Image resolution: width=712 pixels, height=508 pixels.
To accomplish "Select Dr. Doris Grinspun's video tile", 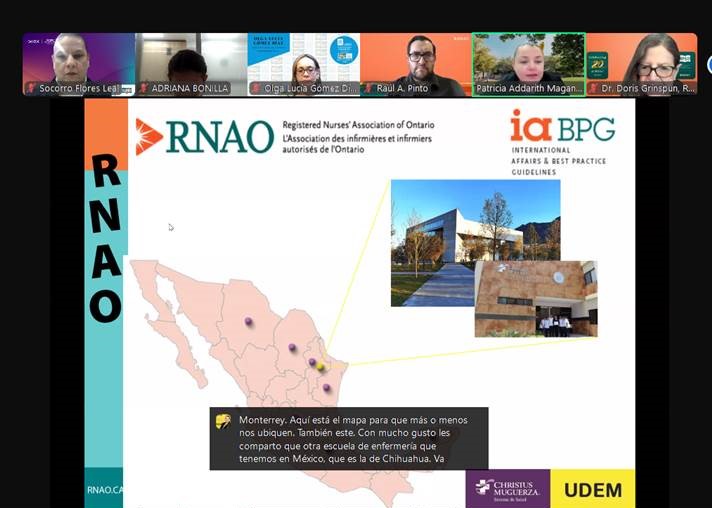I will pos(642,64).
